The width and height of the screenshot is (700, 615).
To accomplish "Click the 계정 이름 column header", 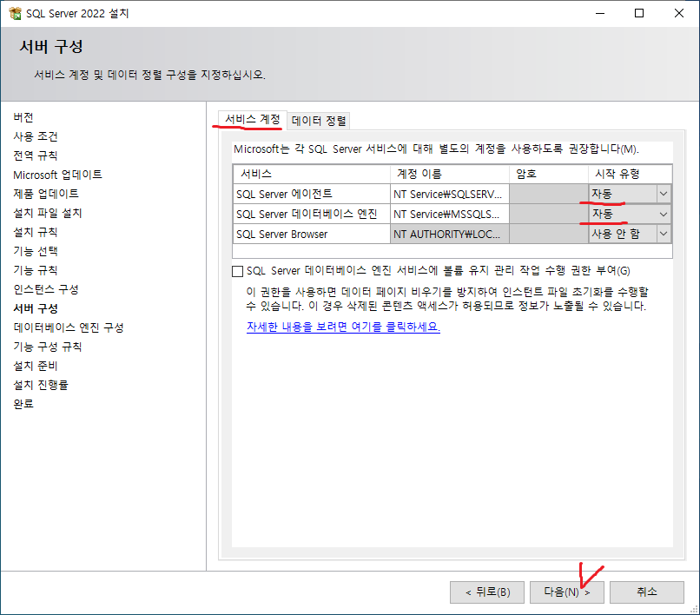I will pyautogui.click(x=450, y=174).
